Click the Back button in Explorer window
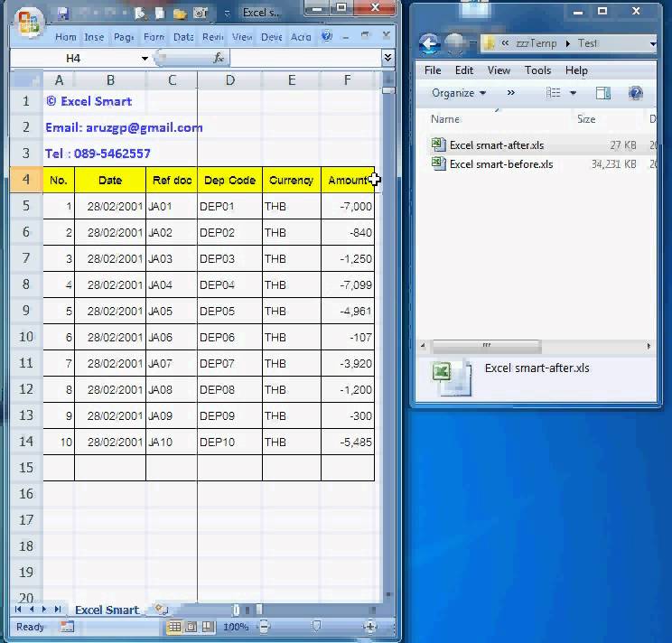This screenshot has width=672, height=643. point(429,42)
